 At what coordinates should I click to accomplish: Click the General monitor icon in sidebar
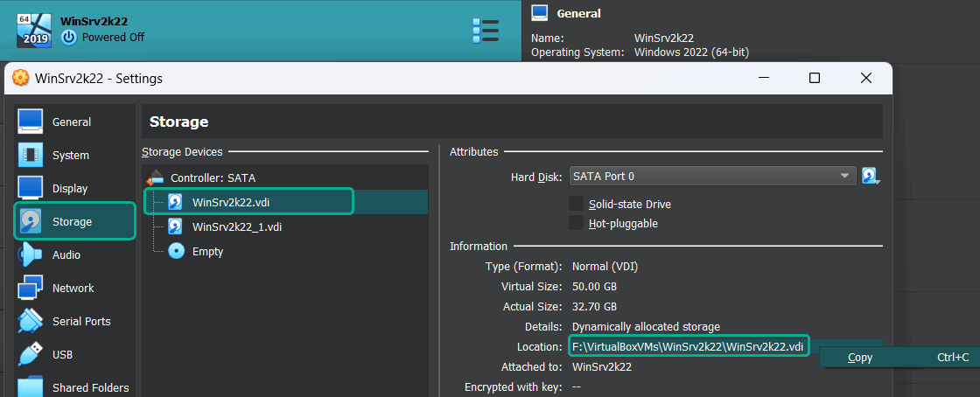point(30,122)
